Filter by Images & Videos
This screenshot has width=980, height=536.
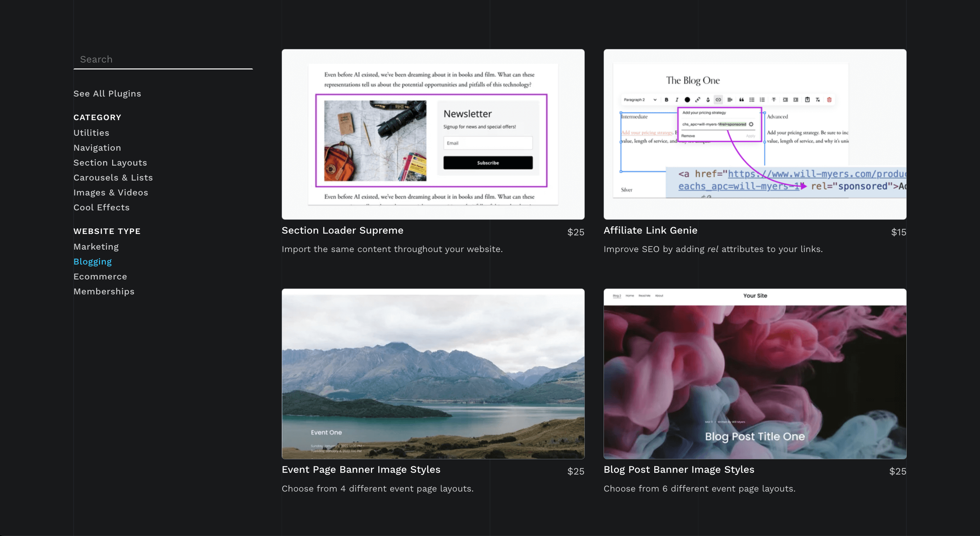tap(111, 192)
